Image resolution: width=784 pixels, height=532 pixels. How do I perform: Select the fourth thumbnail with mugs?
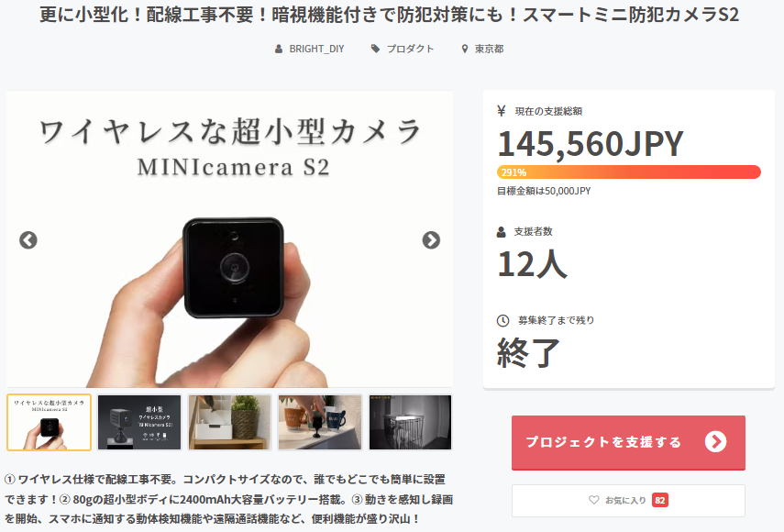pyautogui.click(x=320, y=423)
